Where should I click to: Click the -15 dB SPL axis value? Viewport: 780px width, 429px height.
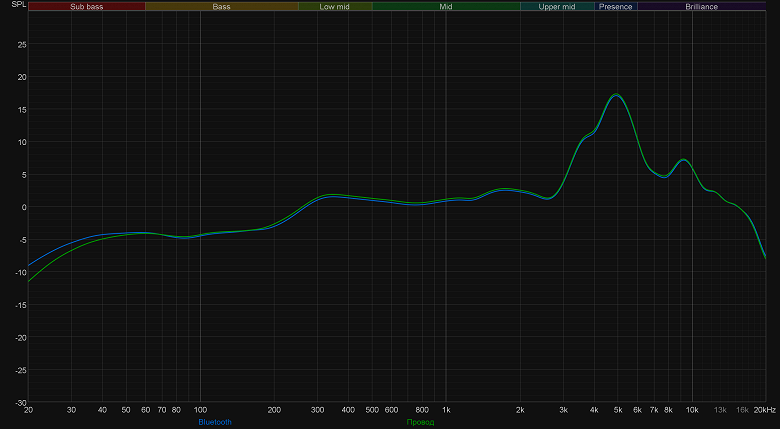20,305
